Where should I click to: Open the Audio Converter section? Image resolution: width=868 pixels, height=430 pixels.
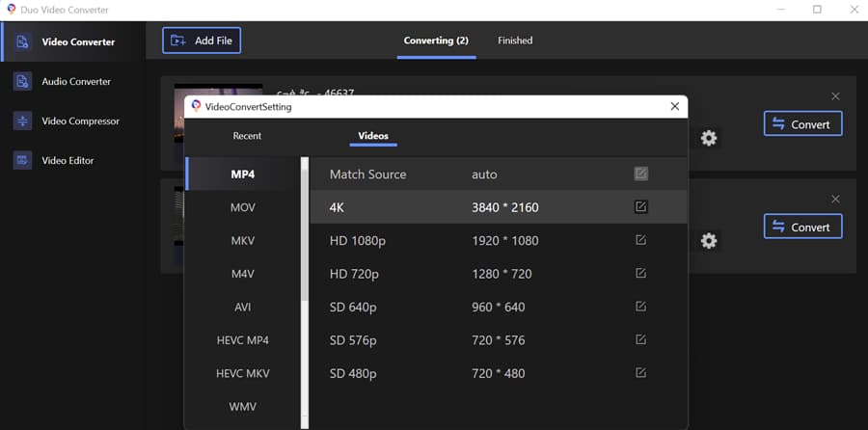pyautogui.click(x=73, y=81)
